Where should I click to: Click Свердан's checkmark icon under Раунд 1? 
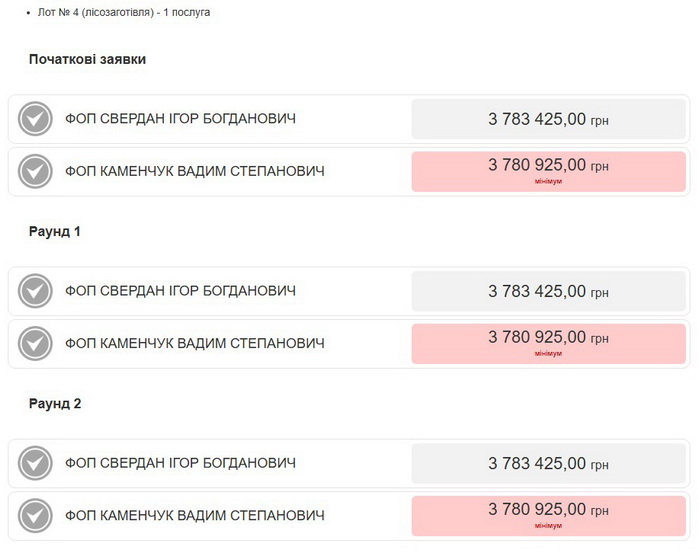tap(35, 292)
